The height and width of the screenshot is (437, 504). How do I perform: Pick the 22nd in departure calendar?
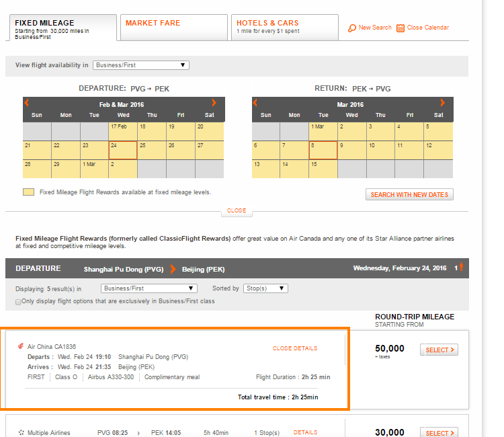[66, 150]
